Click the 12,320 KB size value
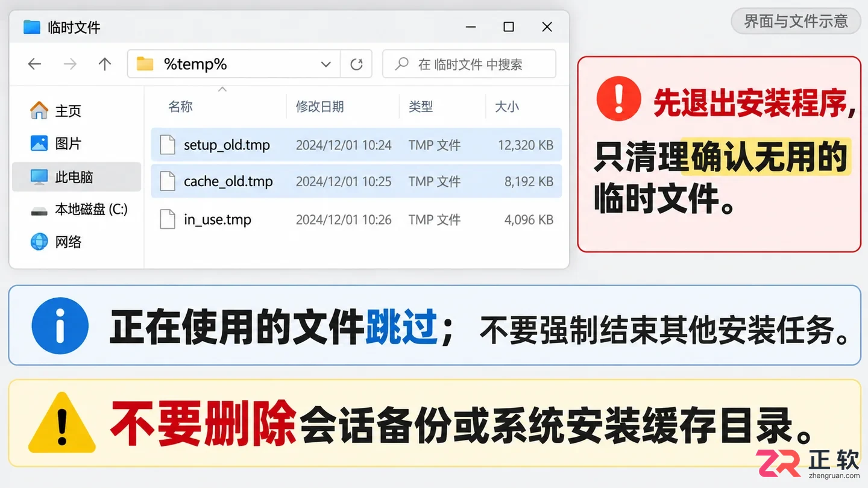Screen dimensions: 868x488 point(526,145)
